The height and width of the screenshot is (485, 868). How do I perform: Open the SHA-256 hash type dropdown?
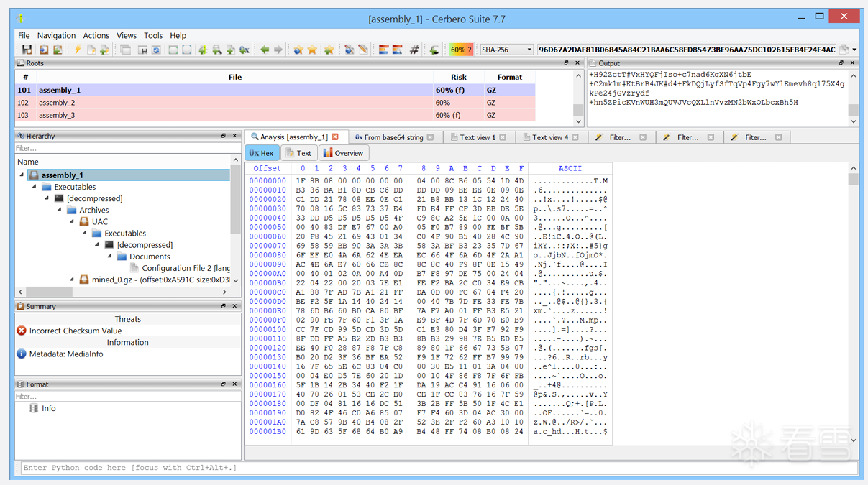[x=529, y=50]
